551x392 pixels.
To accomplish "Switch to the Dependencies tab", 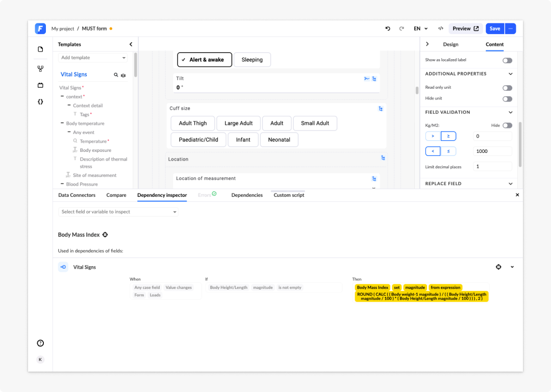I will click(x=247, y=195).
